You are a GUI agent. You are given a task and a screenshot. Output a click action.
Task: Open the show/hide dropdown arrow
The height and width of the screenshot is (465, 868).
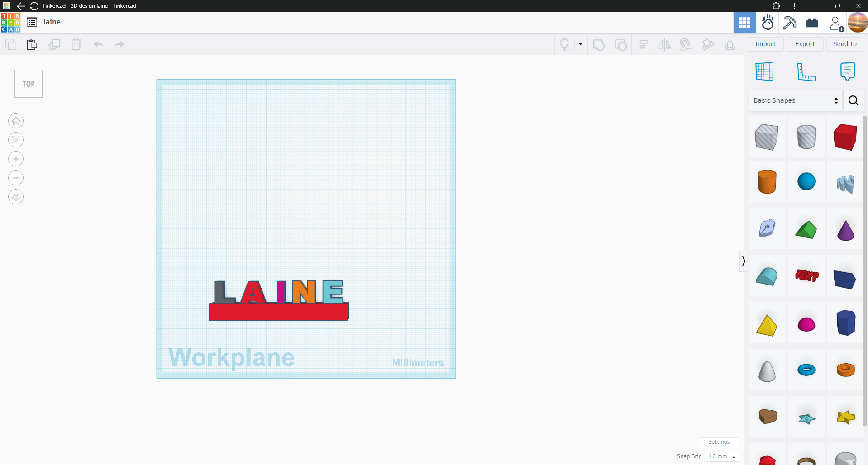pos(581,44)
